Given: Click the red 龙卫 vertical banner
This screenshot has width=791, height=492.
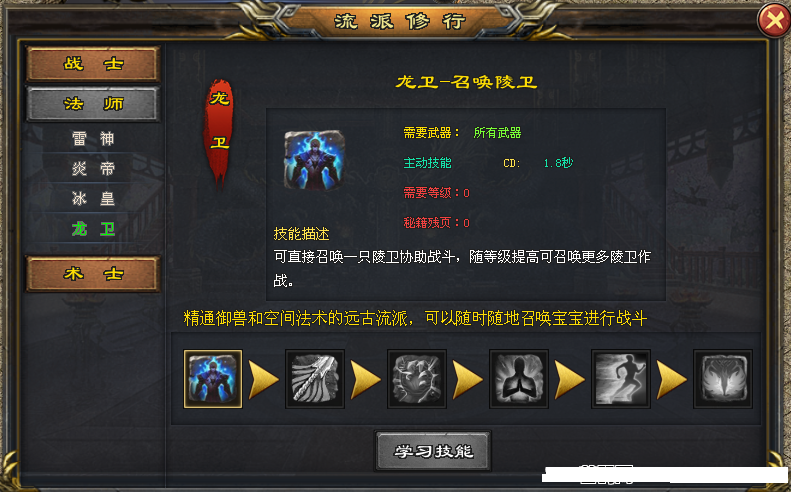Looking at the screenshot, I should pyautogui.click(x=219, y=132).
